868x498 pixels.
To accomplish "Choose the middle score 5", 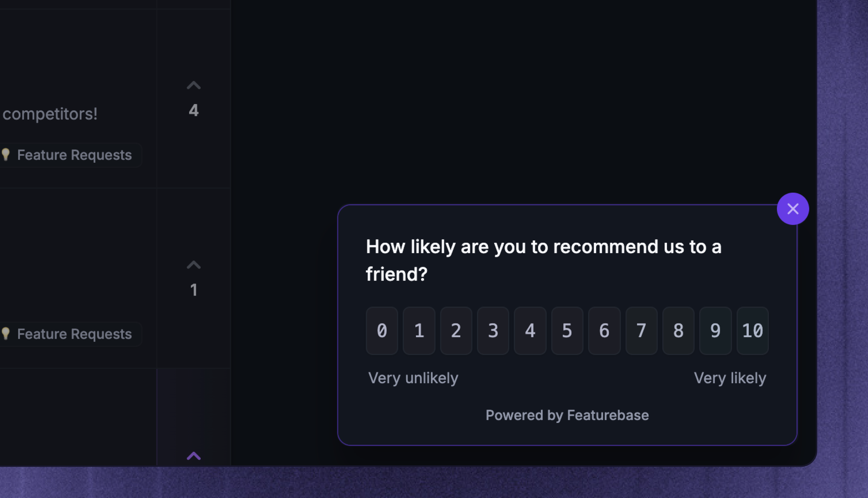I will 567,330.
